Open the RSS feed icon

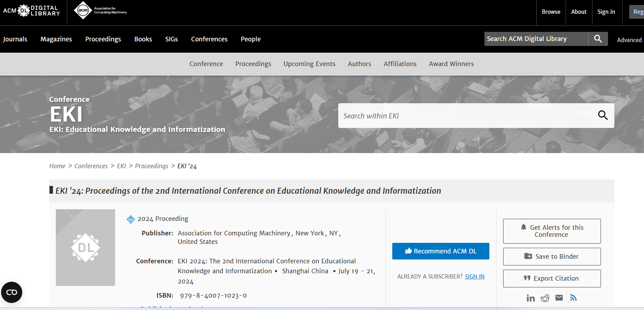(x=573, y=298)
